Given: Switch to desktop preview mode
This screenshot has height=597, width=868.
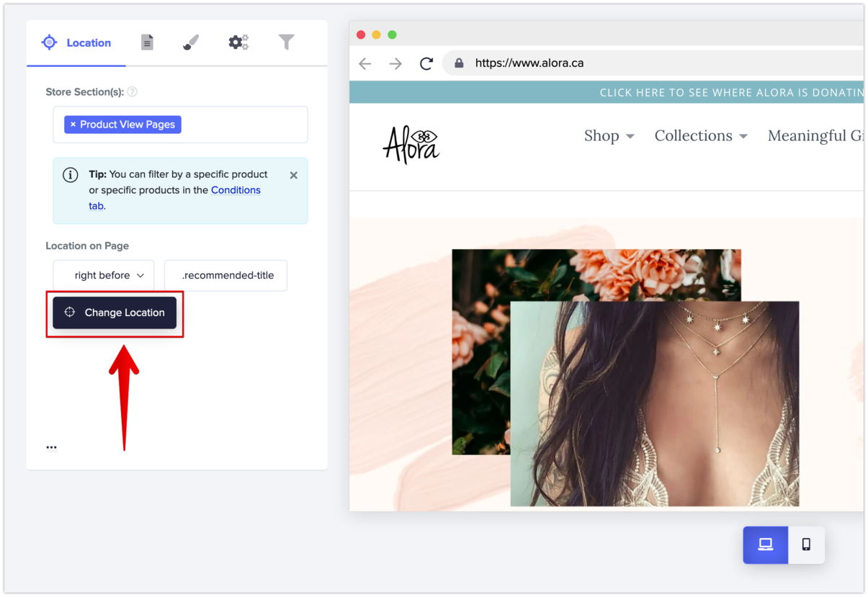Looking at the screenshot, I should pyautogui.click(x=765, y=544).
